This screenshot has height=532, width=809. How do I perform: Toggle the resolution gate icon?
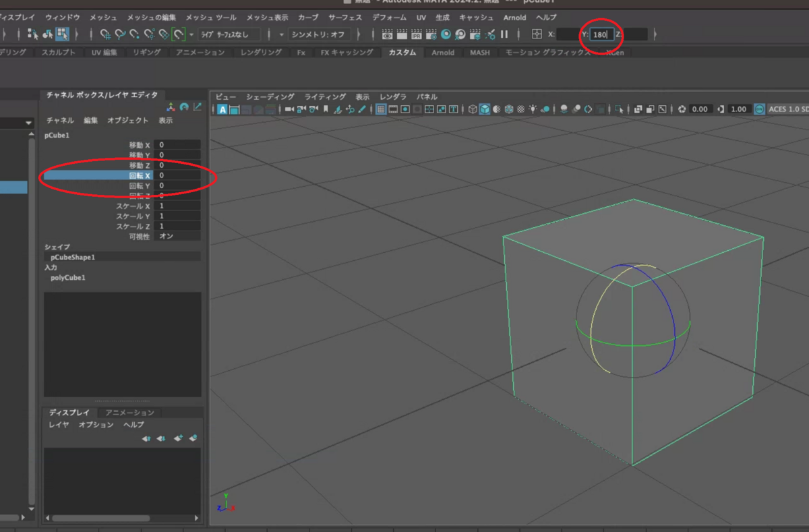[x=405, y=109]
